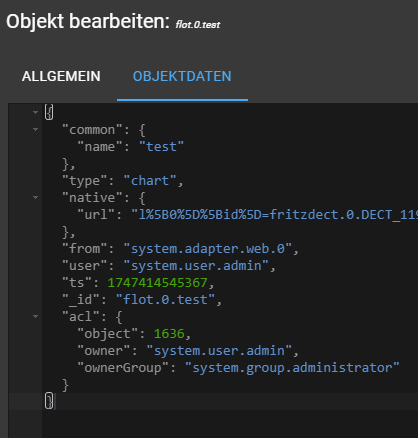Click the opening brace on first editor line
This screenshot has width=418, height=438.
(x=49, y=112)
